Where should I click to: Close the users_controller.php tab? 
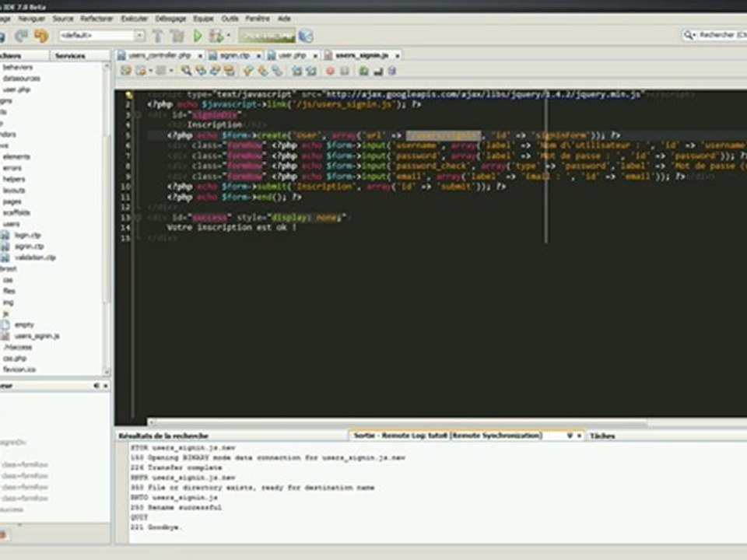click(x=200, y=56)
